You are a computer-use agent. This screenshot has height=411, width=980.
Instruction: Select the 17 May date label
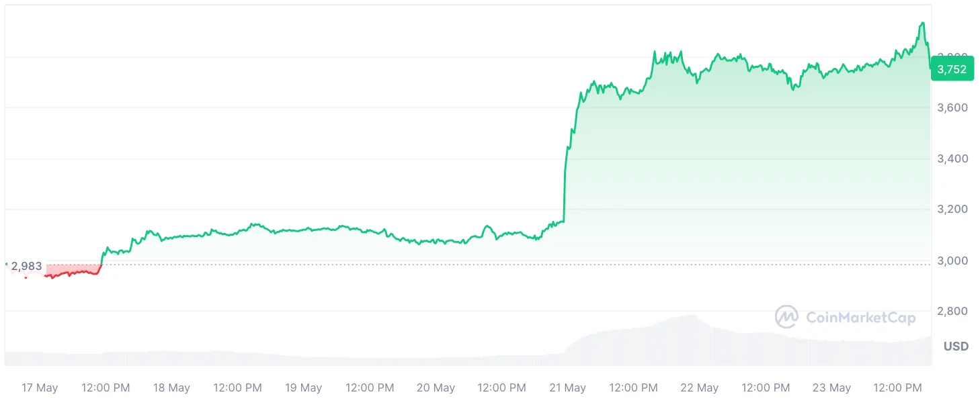point(40,388)
